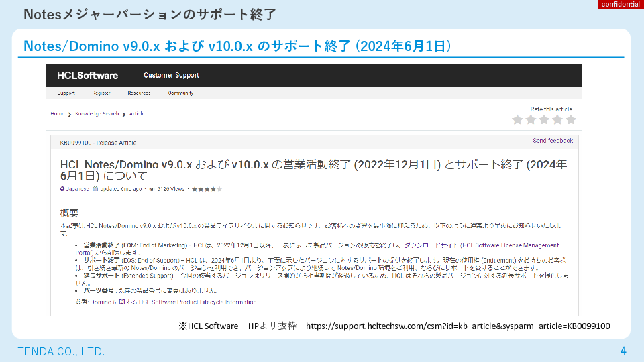Click the support.hcltechsw.com source URL
Screen dimensions: 644x362
point(458,326)
